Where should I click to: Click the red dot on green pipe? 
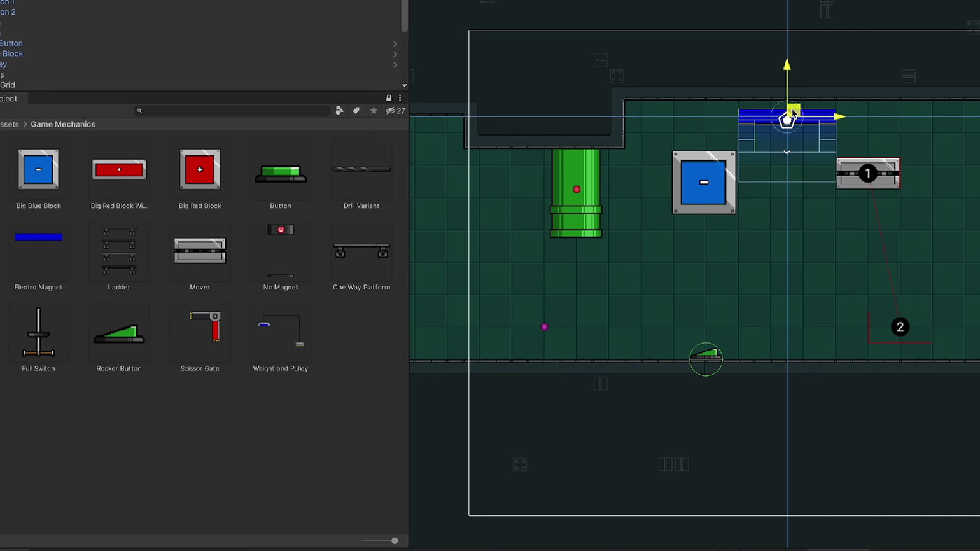(x=577, y=190)
